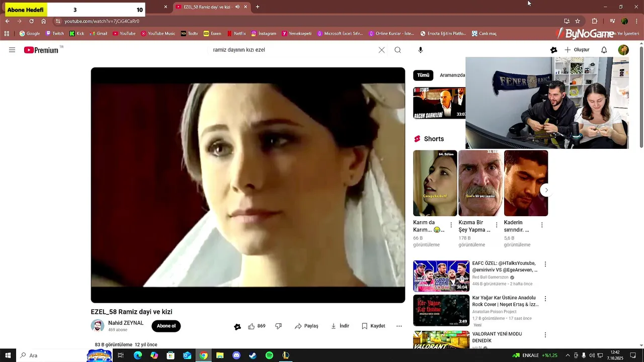Mute the tab via speaker icon
This screenshot has width=644, height=362.
pos(237,7)
